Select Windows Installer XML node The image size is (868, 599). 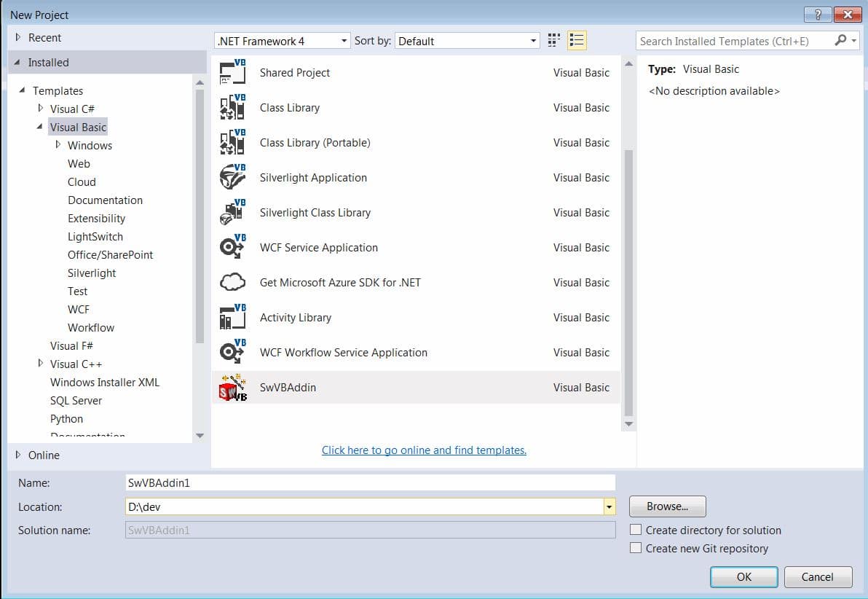click(x=105, y=383)
